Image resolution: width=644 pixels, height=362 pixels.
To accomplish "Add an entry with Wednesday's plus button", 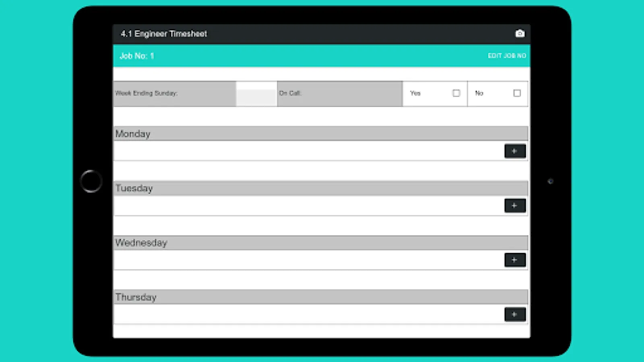I will click(x=515, y=260).
